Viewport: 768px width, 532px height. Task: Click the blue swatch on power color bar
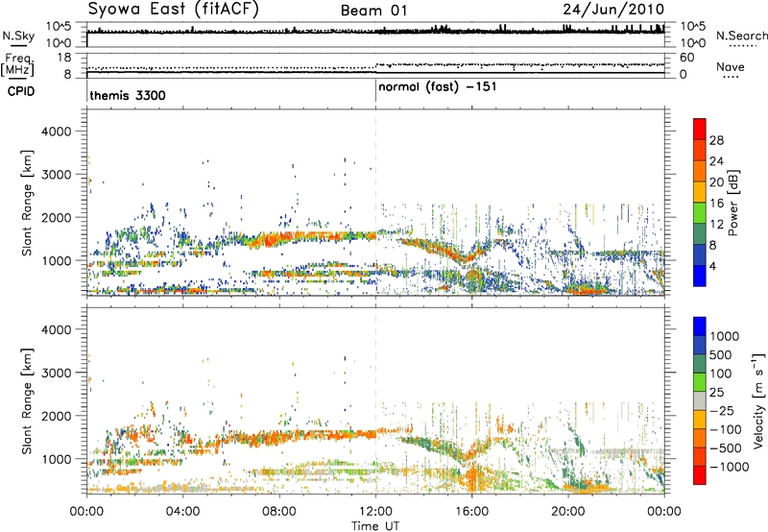700,276
